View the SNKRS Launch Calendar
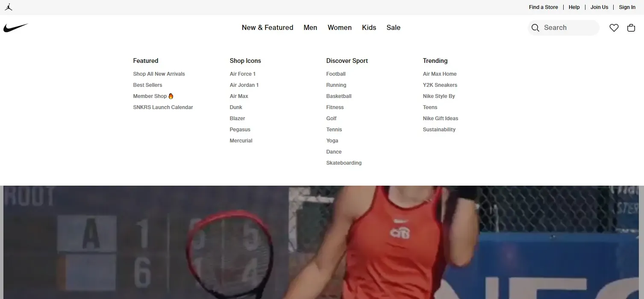644x299 pixels. 163,107
